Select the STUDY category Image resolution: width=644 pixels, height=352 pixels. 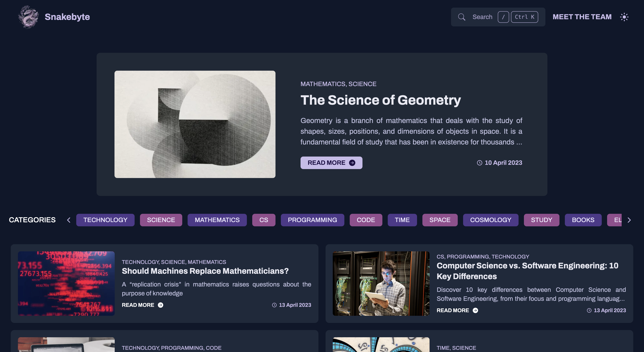pyautogui.click(x=542, y=220)
